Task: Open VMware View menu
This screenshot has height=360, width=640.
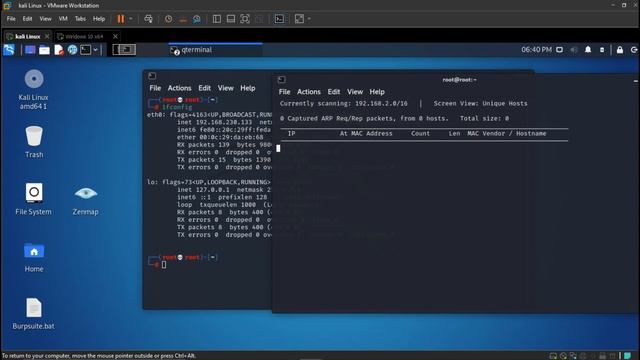Action: tap(45, 19)
